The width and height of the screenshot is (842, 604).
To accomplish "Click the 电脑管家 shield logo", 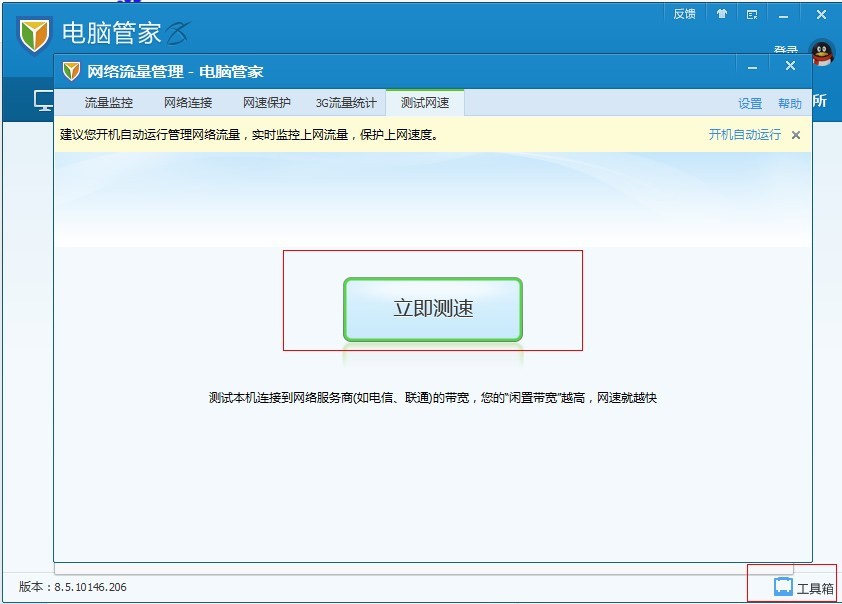I will click(x=34, y=35).
